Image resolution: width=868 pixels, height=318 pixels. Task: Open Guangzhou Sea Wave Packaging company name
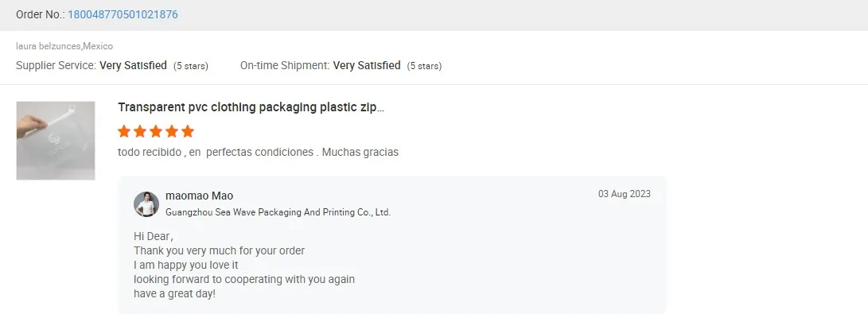coord(278,212)
